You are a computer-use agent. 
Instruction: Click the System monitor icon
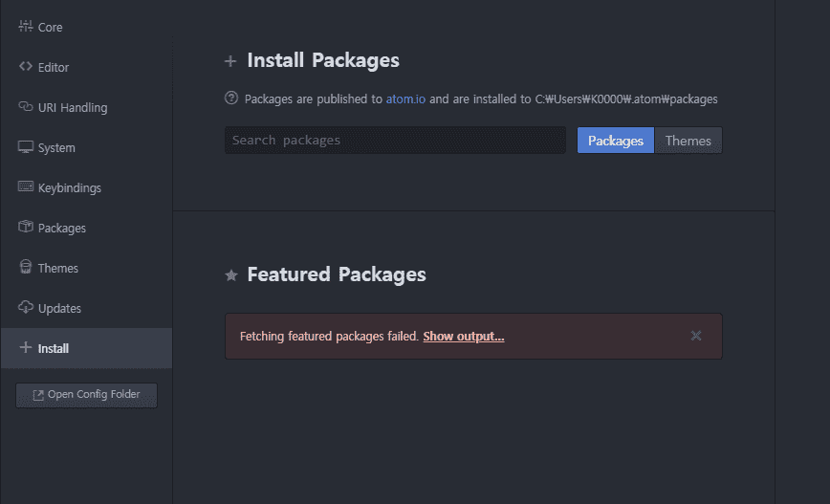click(26, 147)
